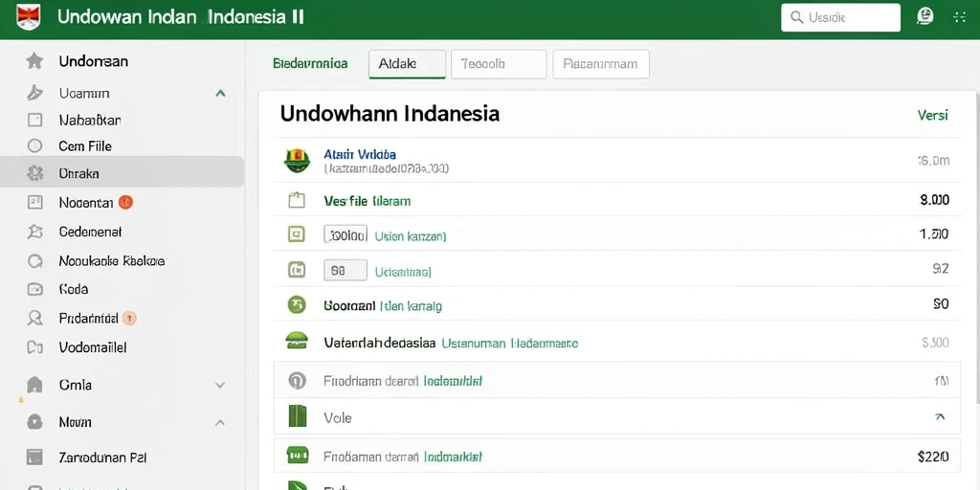Image resolution: width=980 pixels, height=490 pixels.
Task: Click the icon beside Nooentan
Action: (34, 202)
